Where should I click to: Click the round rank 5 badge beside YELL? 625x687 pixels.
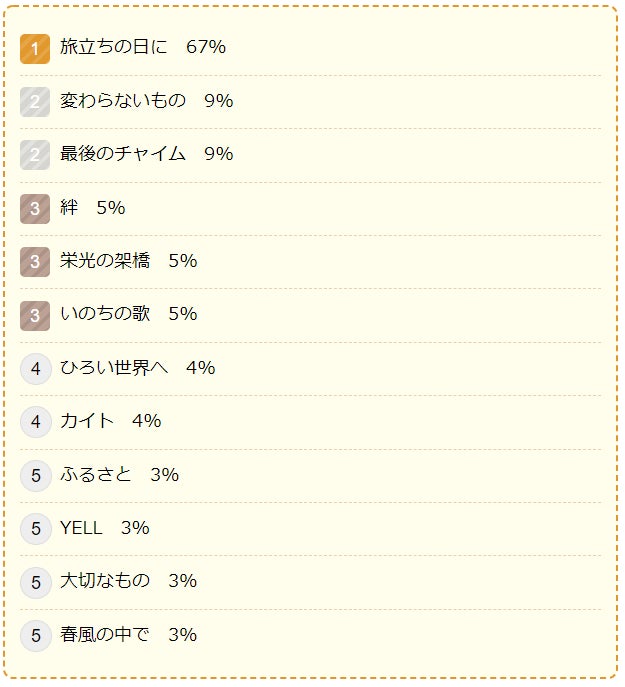(x=36, y=529)
